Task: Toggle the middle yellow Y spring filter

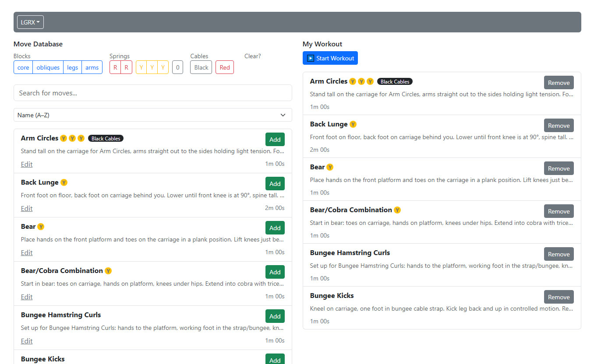Action: (152, 67)
